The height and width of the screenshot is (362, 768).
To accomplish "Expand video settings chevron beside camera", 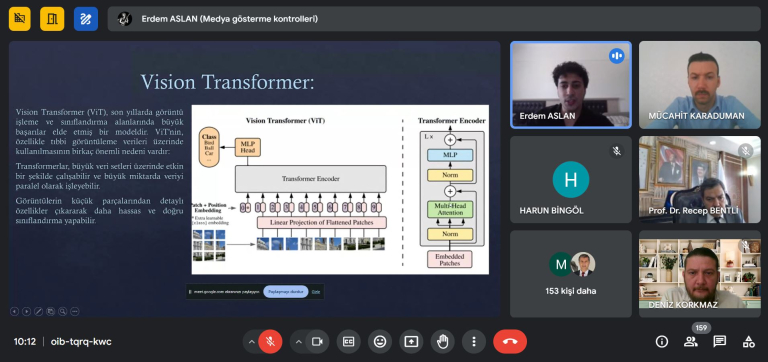I will pyautogui.click(x=298, y=342).
